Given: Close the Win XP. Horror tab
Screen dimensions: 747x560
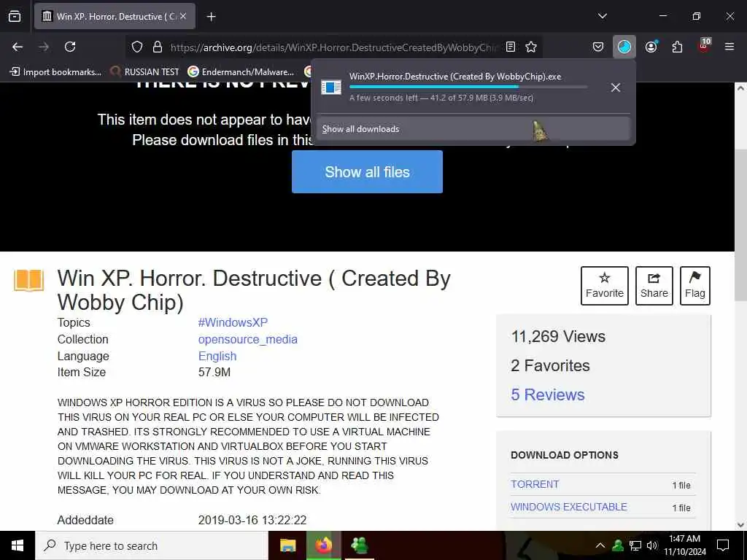Looking at the screenshot, I should point(183,16).
